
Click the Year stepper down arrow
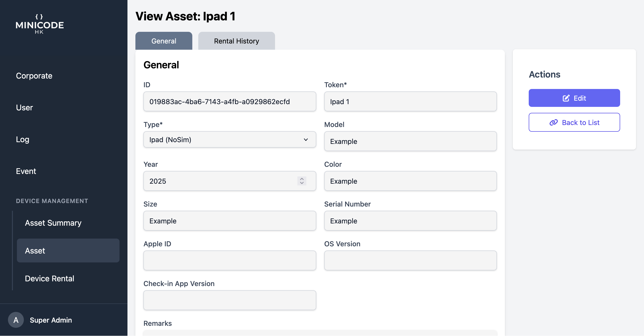click(302, 183)
